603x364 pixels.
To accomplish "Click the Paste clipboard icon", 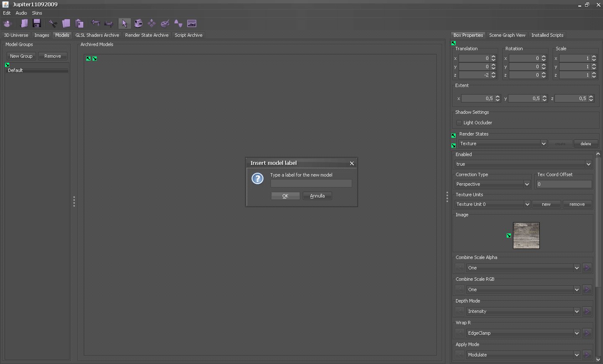I will [79, 23].
